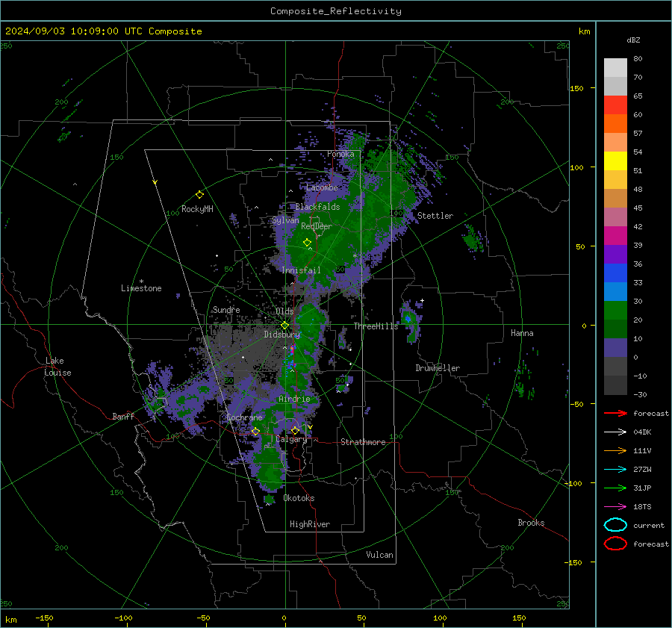Click the Brooks label
This screenshot has height=628, width=672.
coord(531,523)
